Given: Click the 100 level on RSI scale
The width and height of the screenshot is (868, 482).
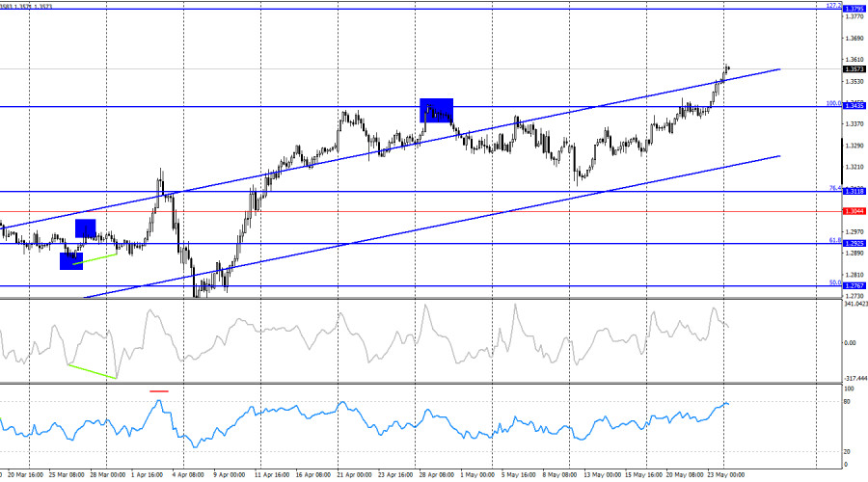Looking at the screenshot, I should point(849,389).
